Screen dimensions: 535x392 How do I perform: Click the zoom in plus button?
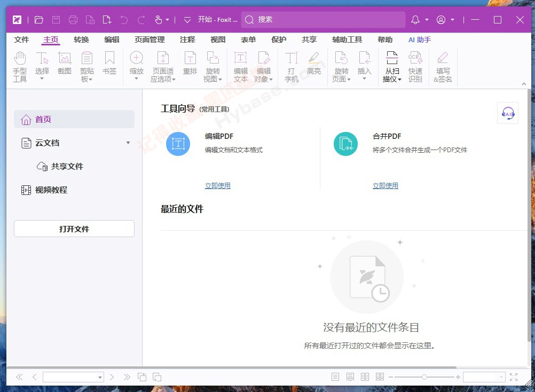[458, 377]
